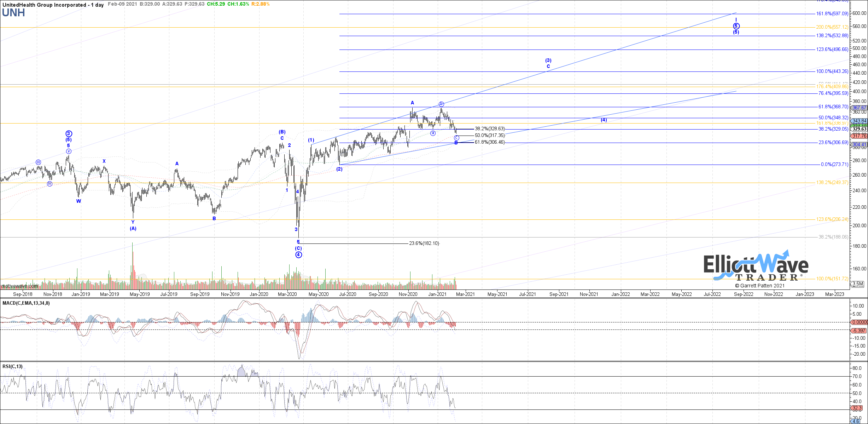Click the circled b wave label at January 2021 high
This screenshot has width=868, height=424.
(441, 104)
